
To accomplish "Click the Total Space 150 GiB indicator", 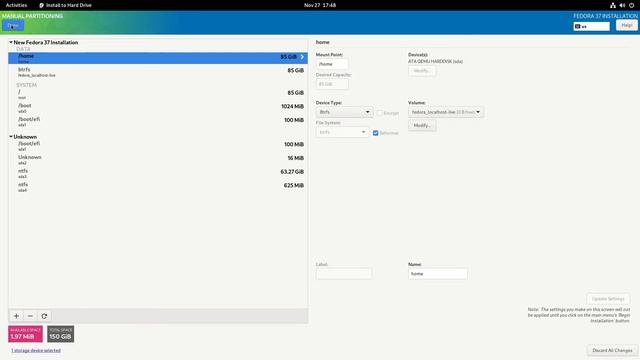I will [x=60, y=334].
